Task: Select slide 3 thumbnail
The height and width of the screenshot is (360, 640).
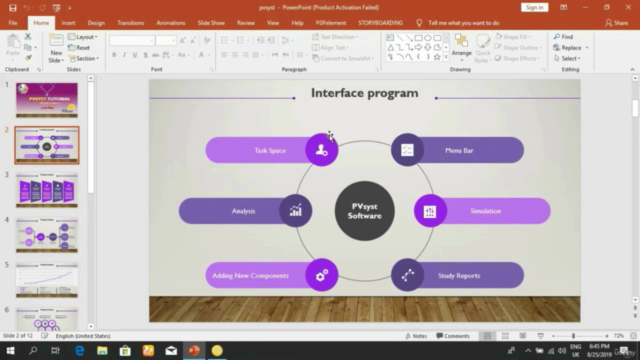Action: [47, 190]
